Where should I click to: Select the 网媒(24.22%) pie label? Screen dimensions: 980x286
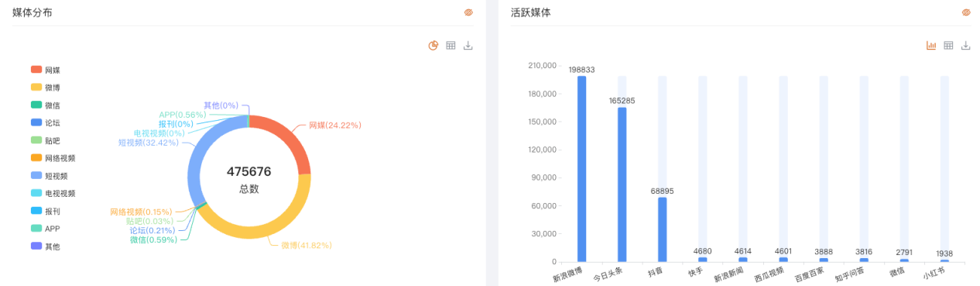pos(335,125)
